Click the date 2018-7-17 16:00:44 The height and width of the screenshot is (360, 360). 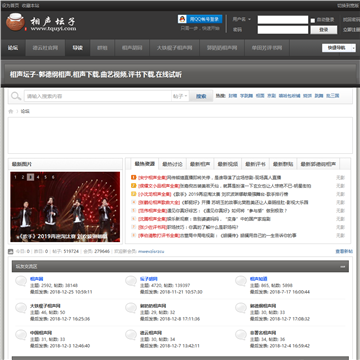pos(290,292)
